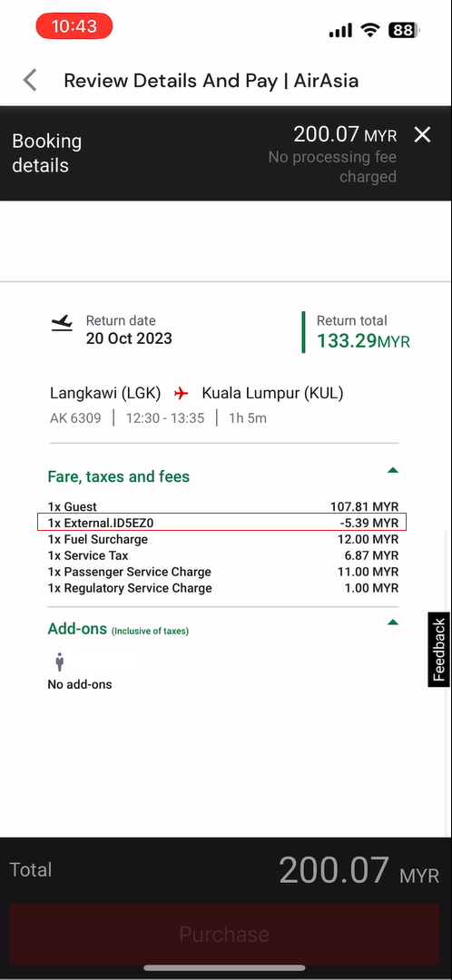The height and width of the screenshot is (980, 452).
Task: Tap the Purchase button
Action: [224, 934]
